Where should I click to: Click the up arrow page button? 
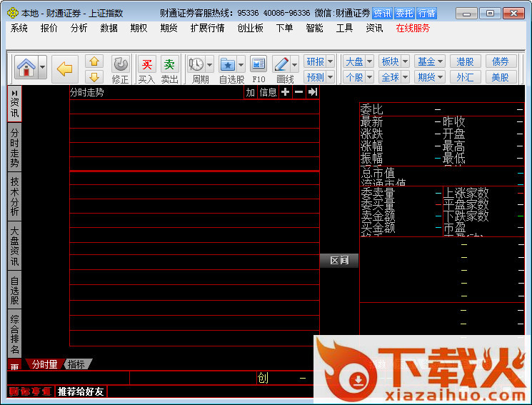[x=94, y=61]
